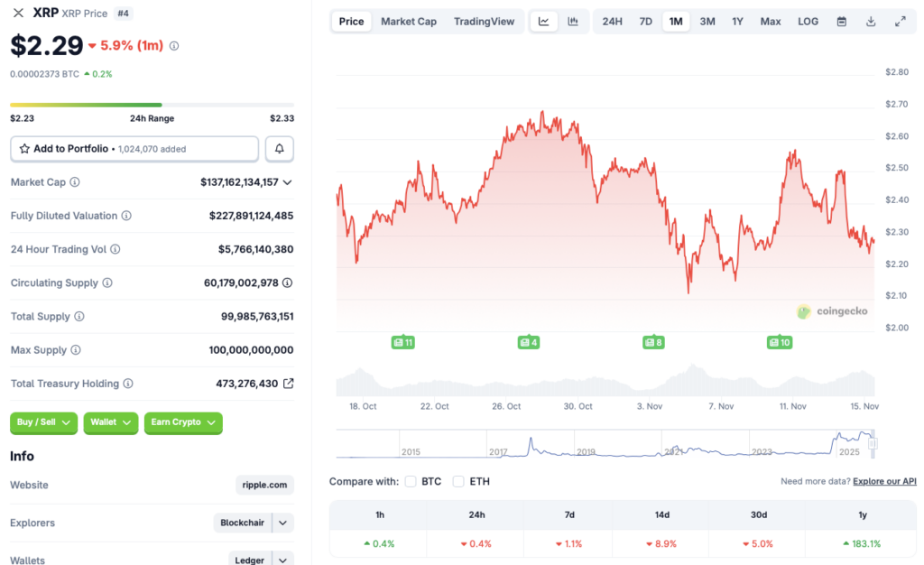The image size is (924, 565).
Task: Expand the Market Cap row chevron
Action: 287,181
